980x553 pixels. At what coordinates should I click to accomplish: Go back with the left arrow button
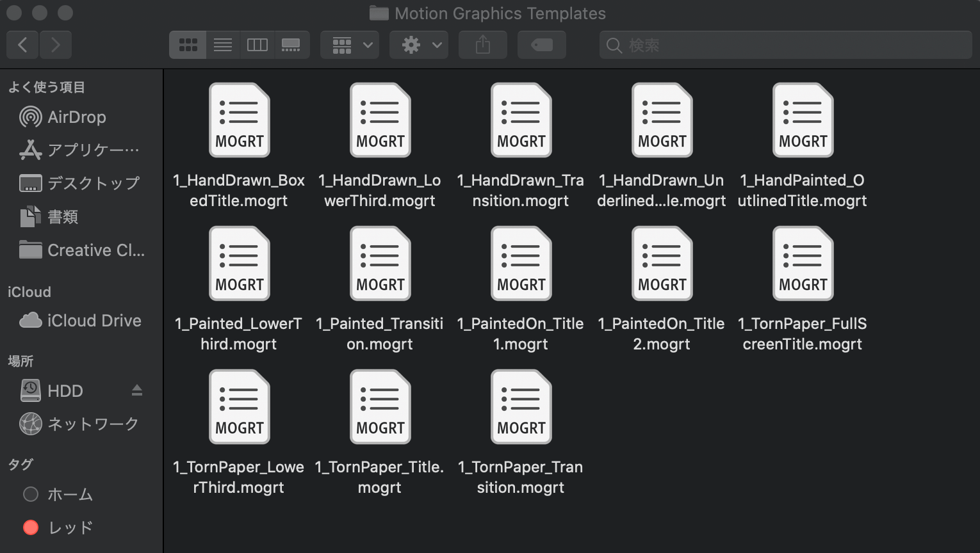tap(22, 45)
